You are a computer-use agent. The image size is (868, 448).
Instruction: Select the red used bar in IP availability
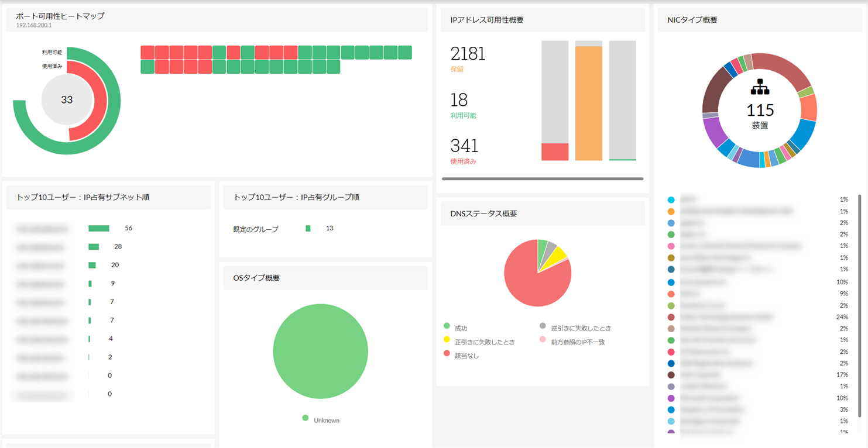[555, 151]
